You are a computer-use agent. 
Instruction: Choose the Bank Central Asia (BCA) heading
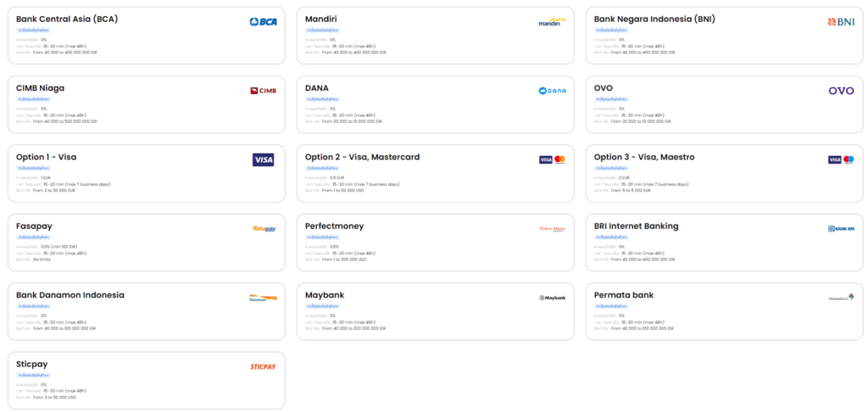67,19
